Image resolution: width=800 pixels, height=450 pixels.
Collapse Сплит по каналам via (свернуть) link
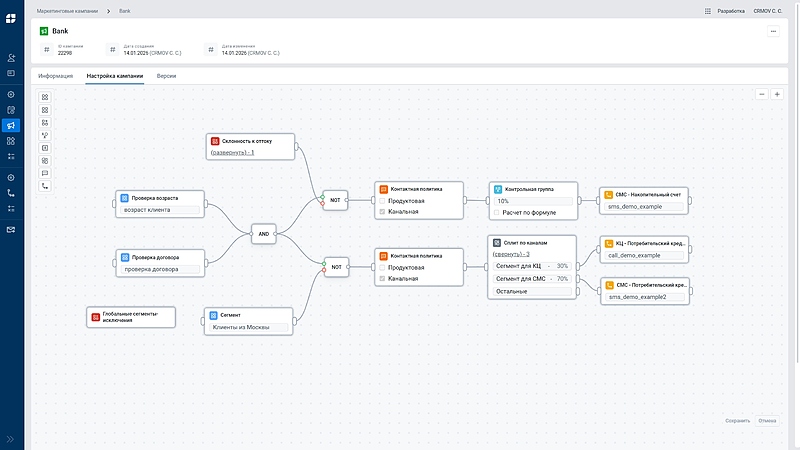[511, 254]
